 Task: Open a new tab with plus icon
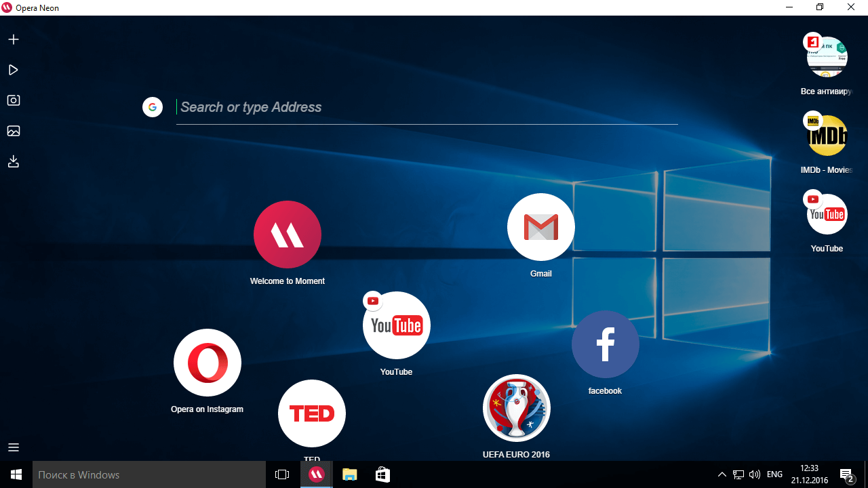click(14, 39)
